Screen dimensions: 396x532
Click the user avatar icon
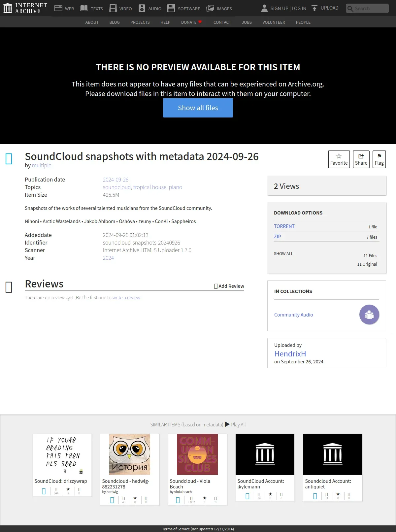[x=264, y=8]
